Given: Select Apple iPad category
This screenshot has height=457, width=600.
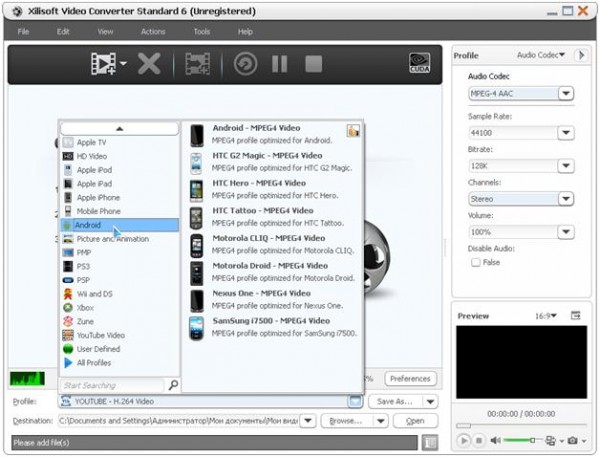Looking at the screenshot, I should [120, 184].
